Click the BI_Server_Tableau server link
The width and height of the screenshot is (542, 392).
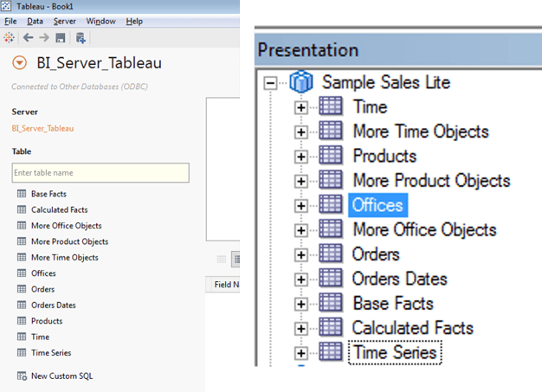coord(42,129)
